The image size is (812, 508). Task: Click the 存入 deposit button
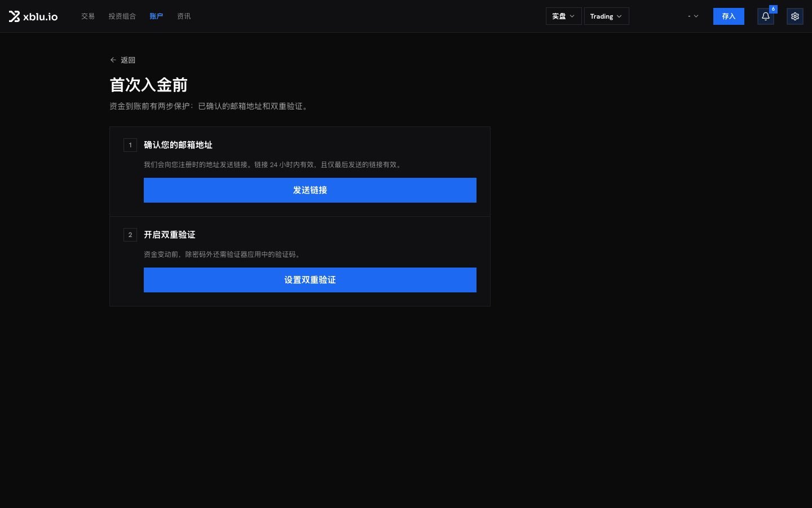click(x=729, y=16)
